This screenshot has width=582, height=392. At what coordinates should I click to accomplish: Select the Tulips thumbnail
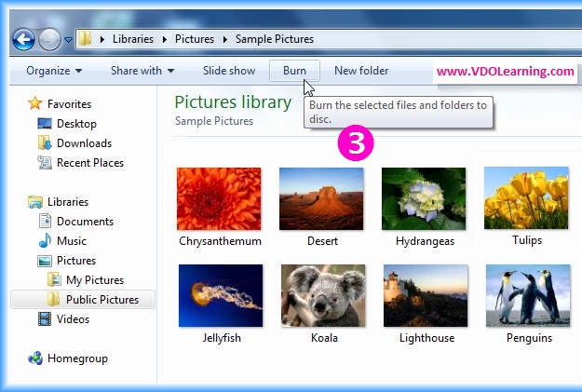(526, 197)
